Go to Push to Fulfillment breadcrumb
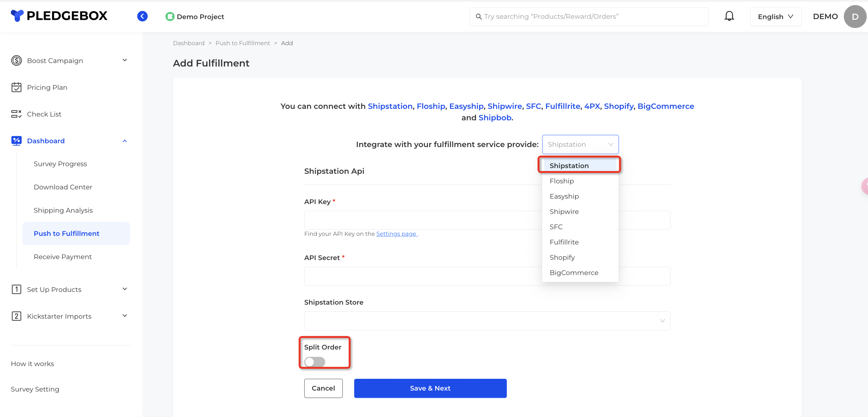The height and width of the screenshot is (417, 868). pyautogui.click(x=243, y=43)
